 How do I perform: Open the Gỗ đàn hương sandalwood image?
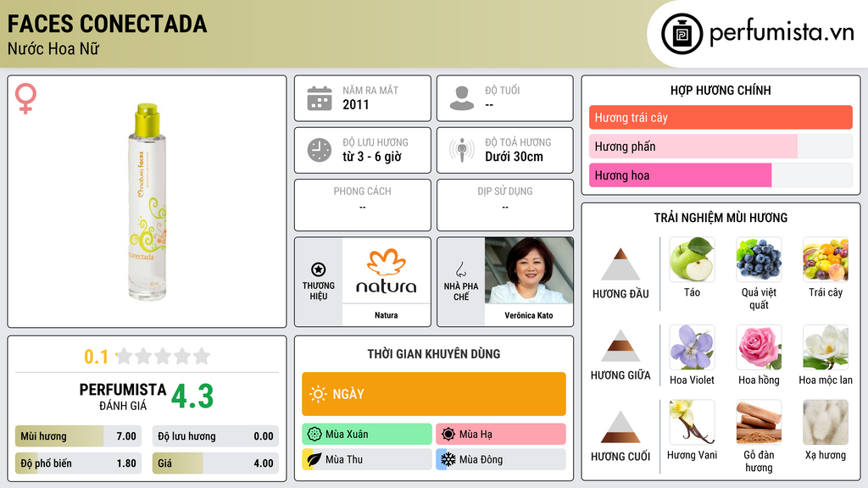tap(759, 422)
